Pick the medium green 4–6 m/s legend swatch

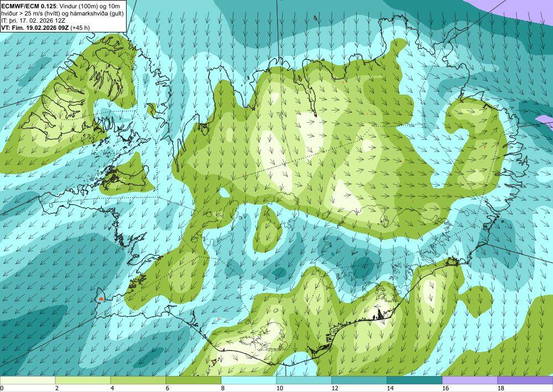[138, 380]
